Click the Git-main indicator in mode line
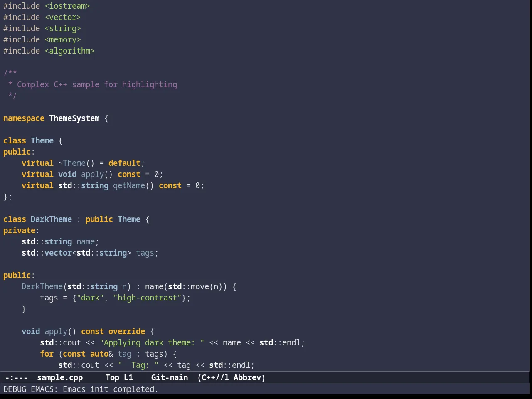 [x=170, y=377]
